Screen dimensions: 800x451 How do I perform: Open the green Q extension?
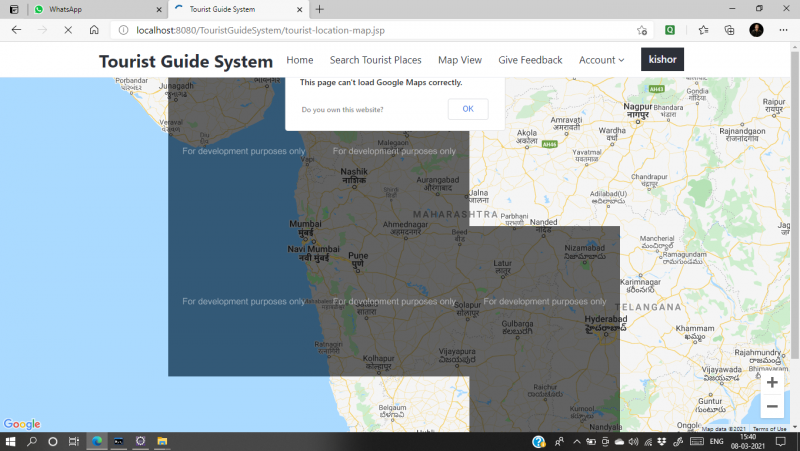coord(670,30)
